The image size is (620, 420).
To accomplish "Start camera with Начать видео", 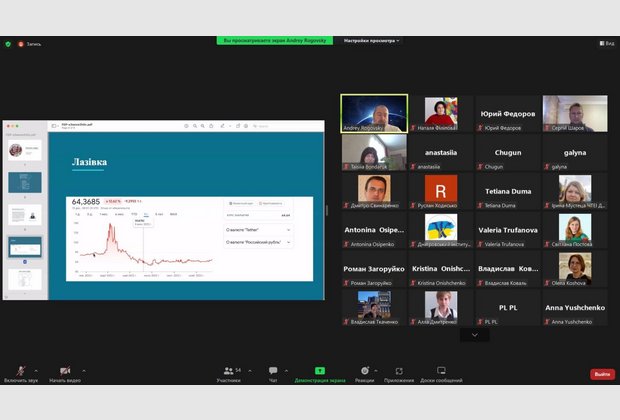I will click(65, 374).
